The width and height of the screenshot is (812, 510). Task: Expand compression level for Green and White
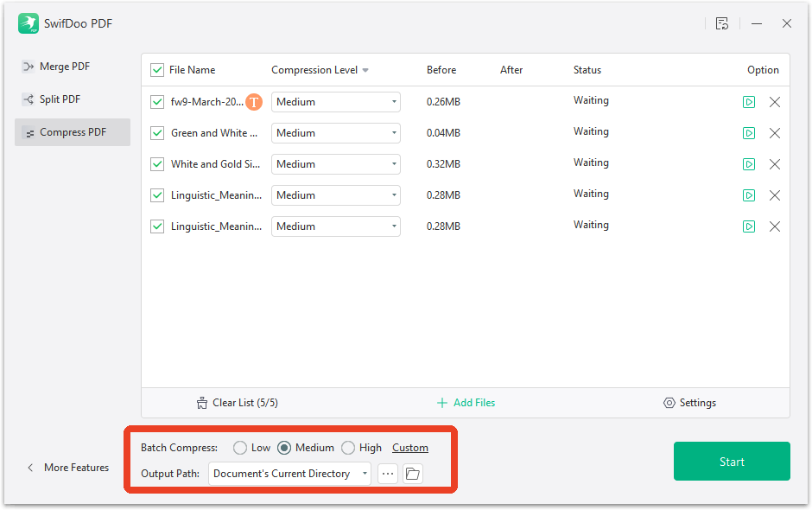pos(336,133)
